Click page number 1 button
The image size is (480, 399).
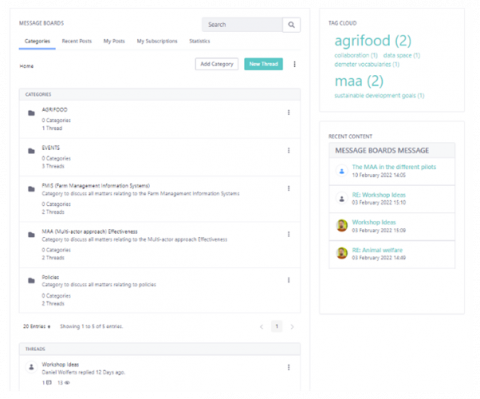tap(277, 326)
